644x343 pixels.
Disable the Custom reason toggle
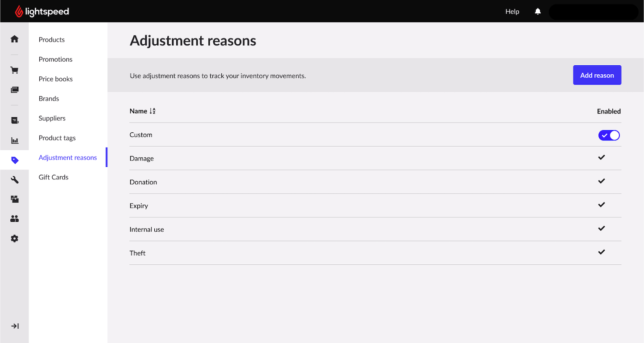click(609, 135)
